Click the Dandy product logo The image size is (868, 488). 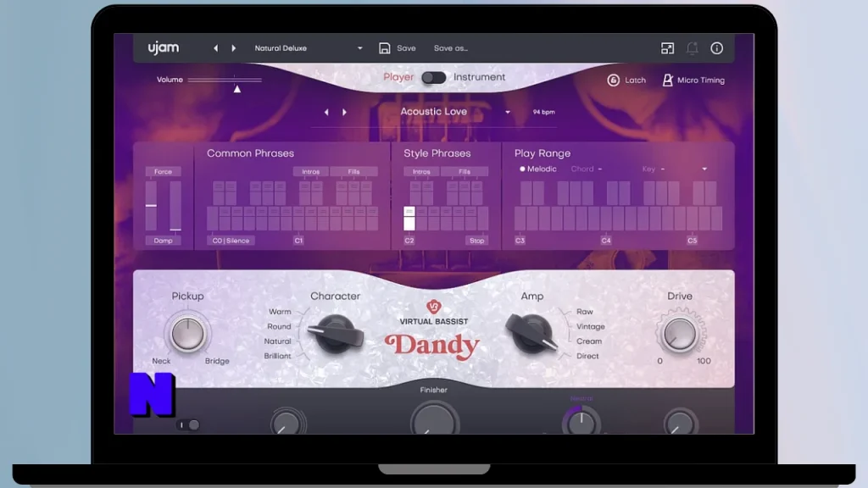432,347
